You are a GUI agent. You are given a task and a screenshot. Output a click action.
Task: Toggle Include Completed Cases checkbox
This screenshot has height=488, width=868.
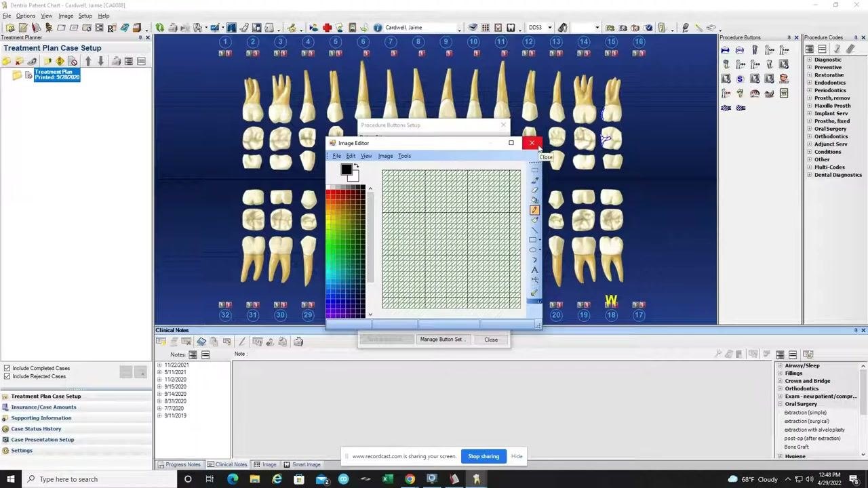[x=7, y=368]
